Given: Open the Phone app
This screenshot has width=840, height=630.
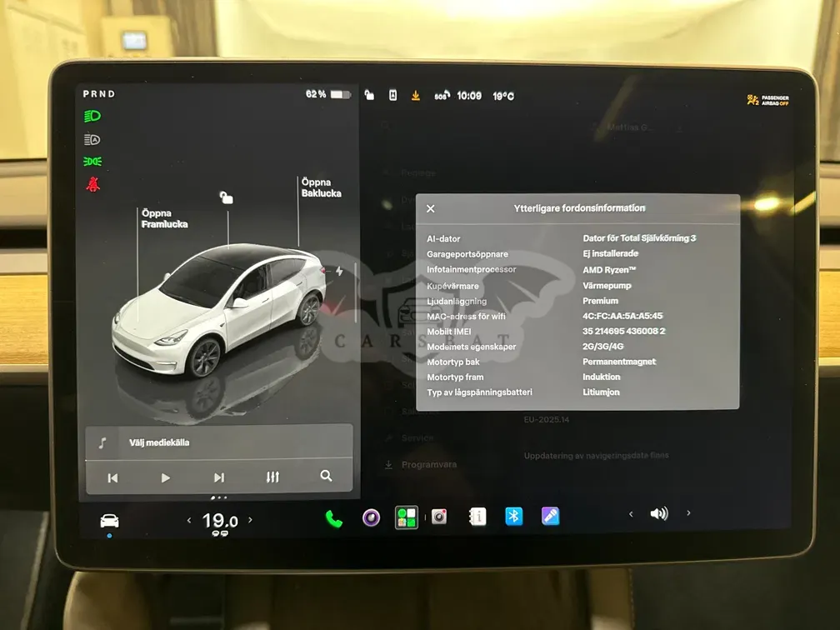Looking at the screenshot, I should point(333,518).
